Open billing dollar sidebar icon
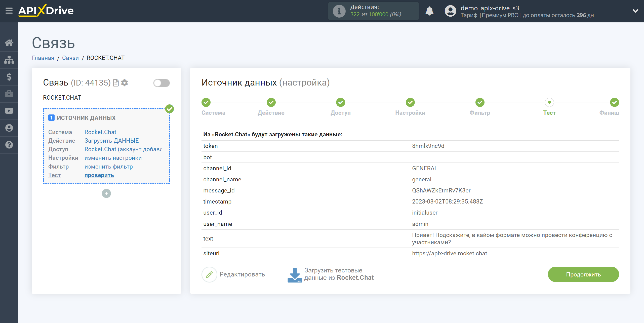 click(x=9, y=77)
